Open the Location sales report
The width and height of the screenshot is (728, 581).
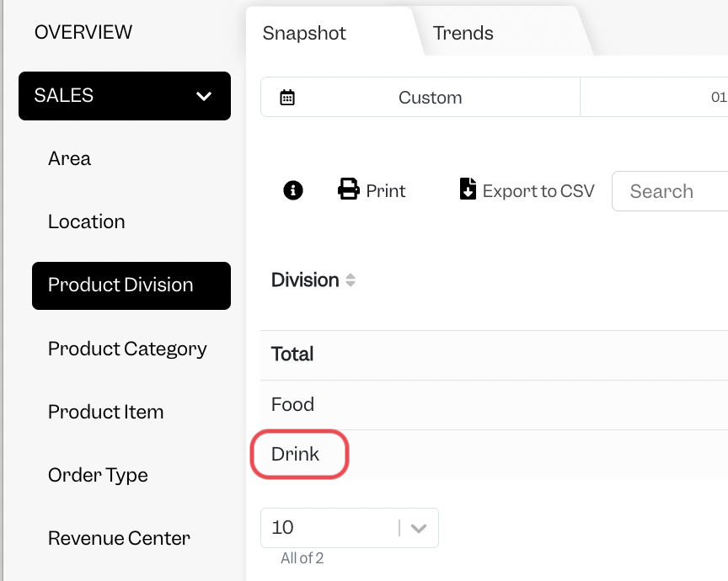(x=87, y=221)
